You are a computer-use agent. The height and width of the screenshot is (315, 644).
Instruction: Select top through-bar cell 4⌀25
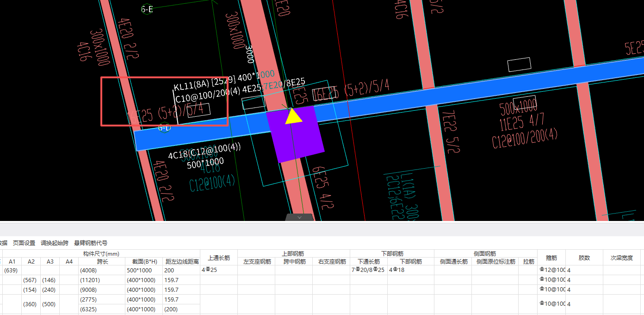coord(219,270)
